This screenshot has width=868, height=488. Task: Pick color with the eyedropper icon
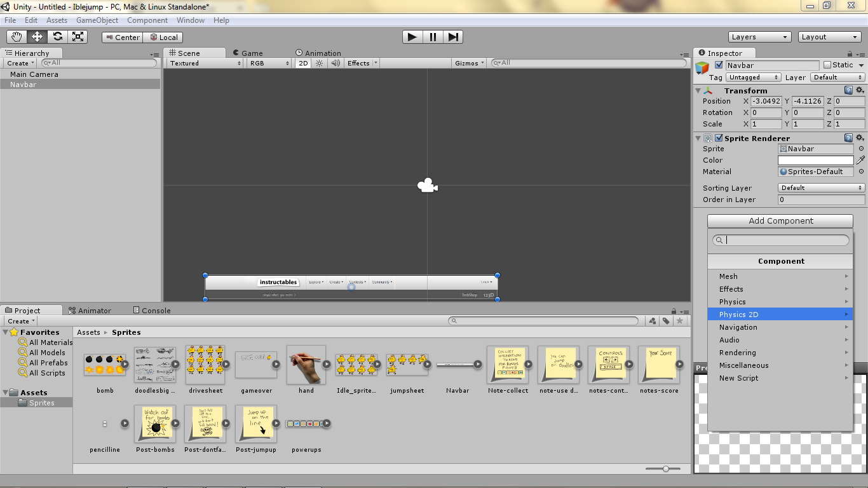tap(861, 160)
